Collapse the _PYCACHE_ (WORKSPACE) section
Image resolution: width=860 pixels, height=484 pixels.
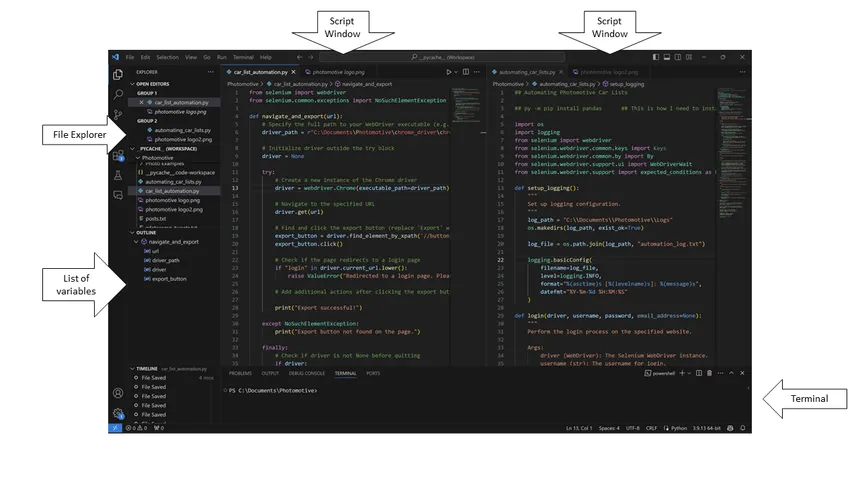[x=132, y=149]
